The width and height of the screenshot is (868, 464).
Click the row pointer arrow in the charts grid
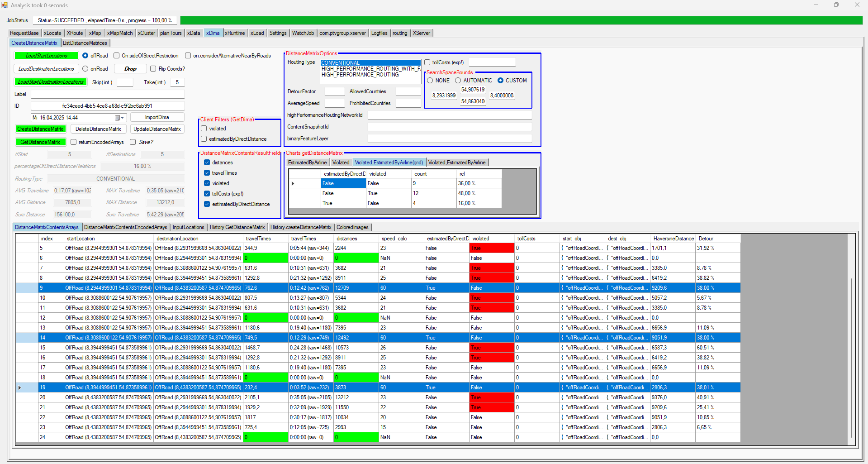pyautogui.click(x=293, y=183)
